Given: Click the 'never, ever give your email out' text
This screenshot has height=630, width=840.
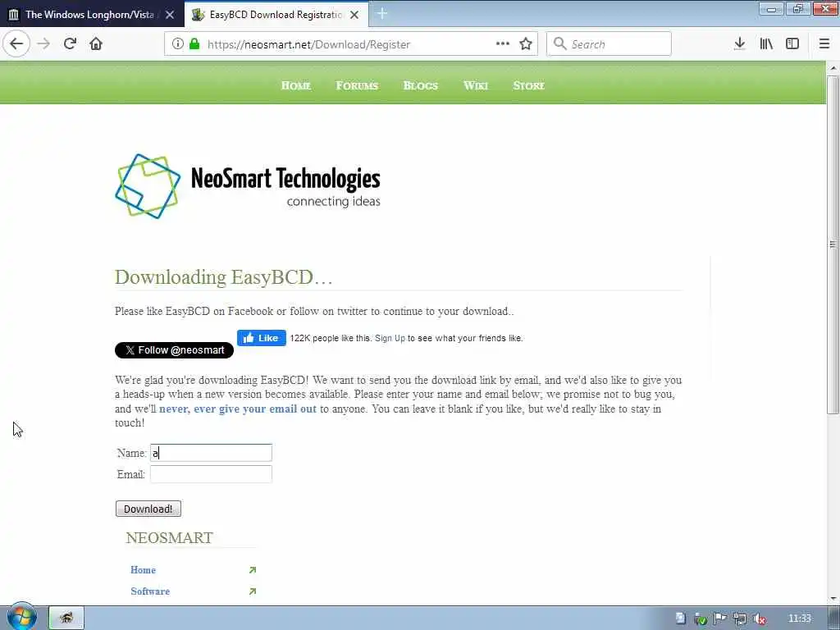Looking at the screenshot, I should point(238,409).
